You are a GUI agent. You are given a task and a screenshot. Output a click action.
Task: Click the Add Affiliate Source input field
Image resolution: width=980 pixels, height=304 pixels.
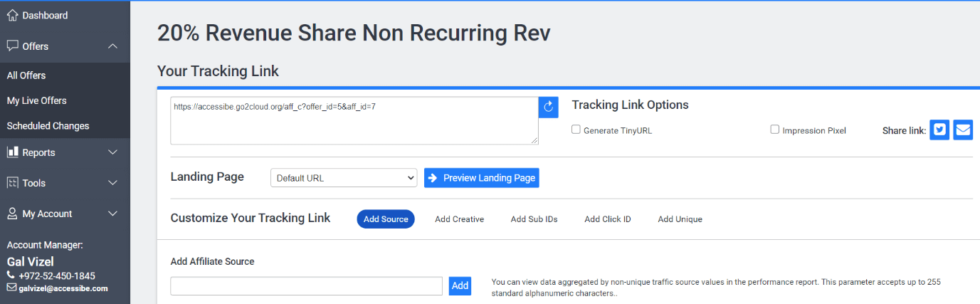(307, 285)
